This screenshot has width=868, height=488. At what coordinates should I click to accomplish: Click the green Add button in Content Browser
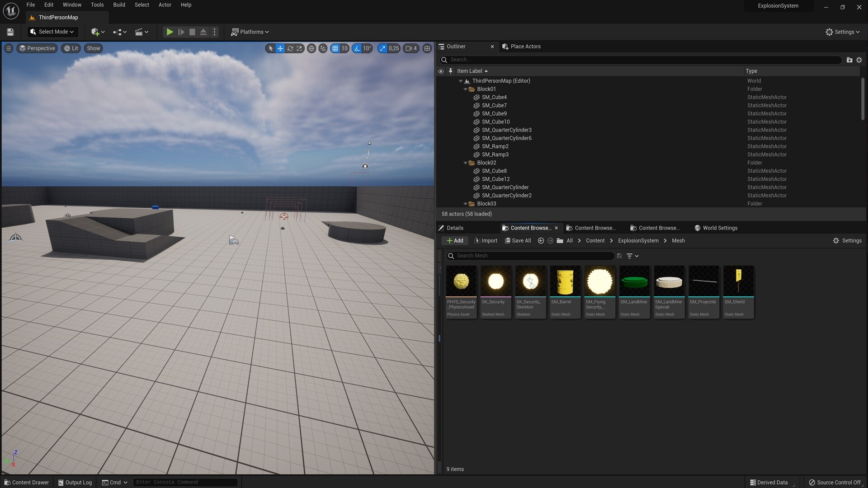click(x=454, y=240)
